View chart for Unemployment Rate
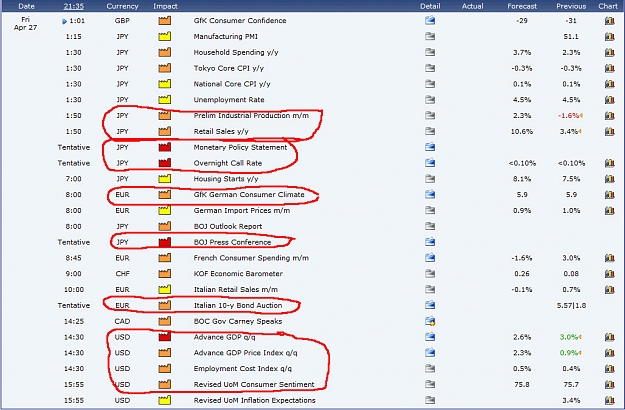625x410 pixels. (609, 100)
